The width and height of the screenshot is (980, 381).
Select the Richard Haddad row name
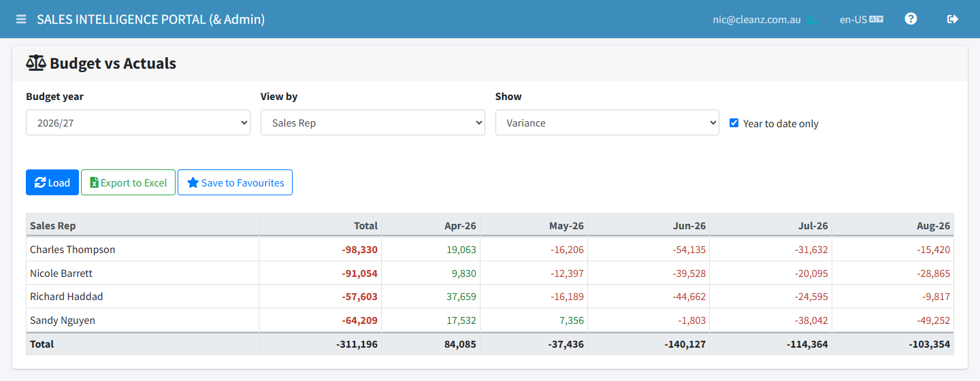point(67,297)
